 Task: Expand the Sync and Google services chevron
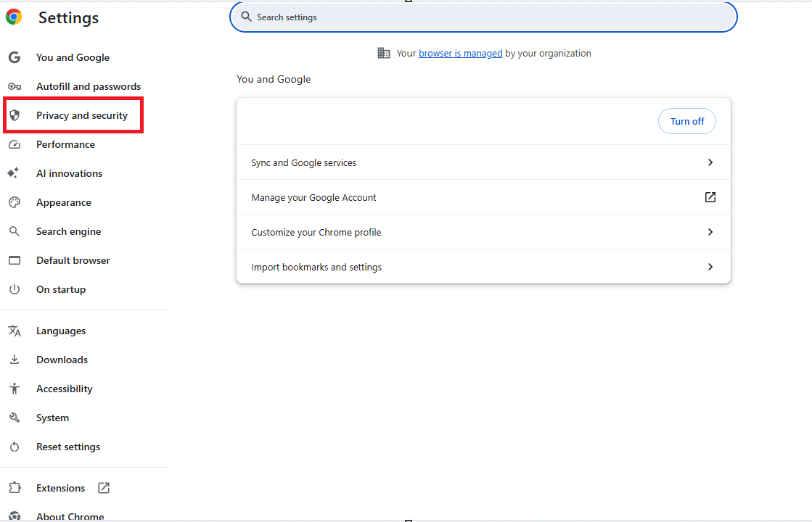710,162
